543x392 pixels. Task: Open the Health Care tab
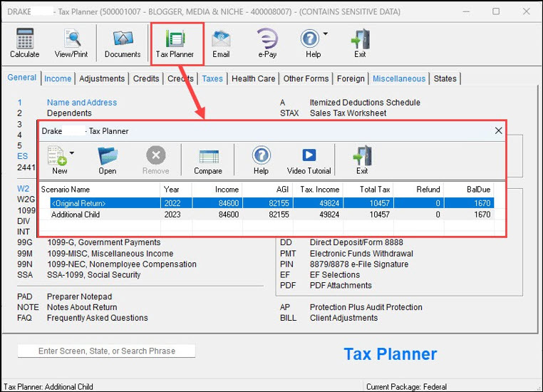(254, 78)
